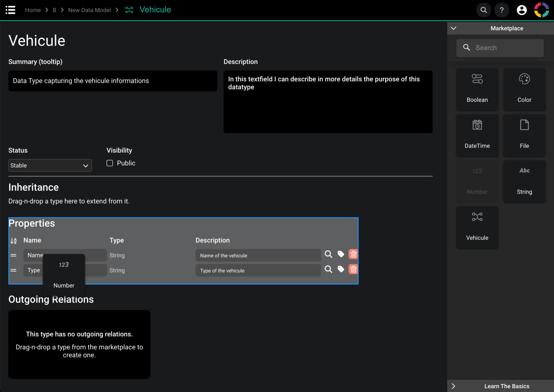Grab the drag handle of the Type property row

click(x=13, y=270)
